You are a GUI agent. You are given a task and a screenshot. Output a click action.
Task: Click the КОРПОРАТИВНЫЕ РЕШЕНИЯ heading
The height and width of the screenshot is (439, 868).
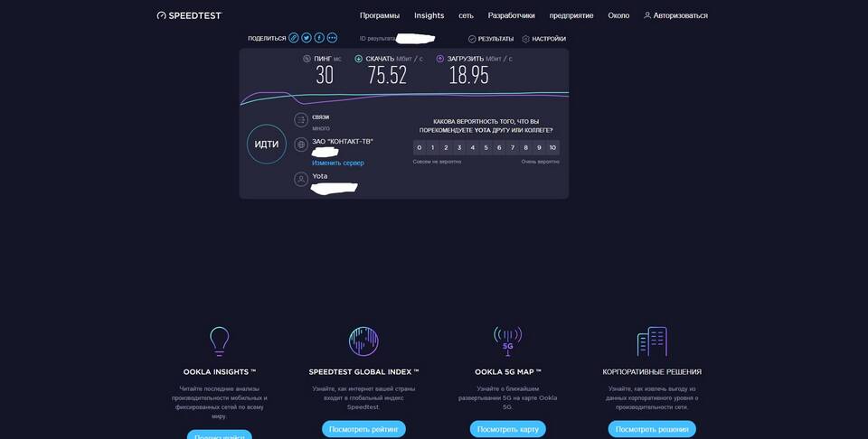point(652,372)
